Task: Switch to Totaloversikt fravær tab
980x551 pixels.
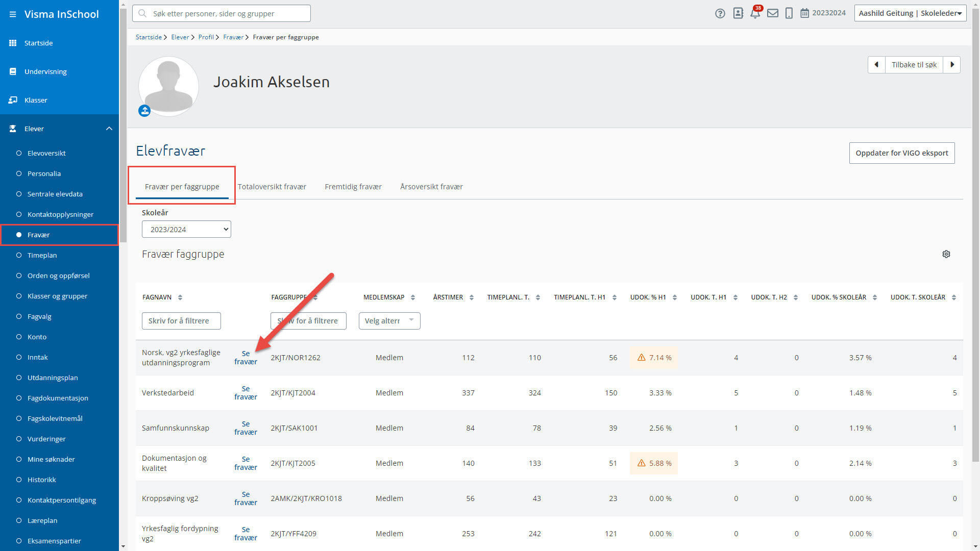Action: pos(272,187)
